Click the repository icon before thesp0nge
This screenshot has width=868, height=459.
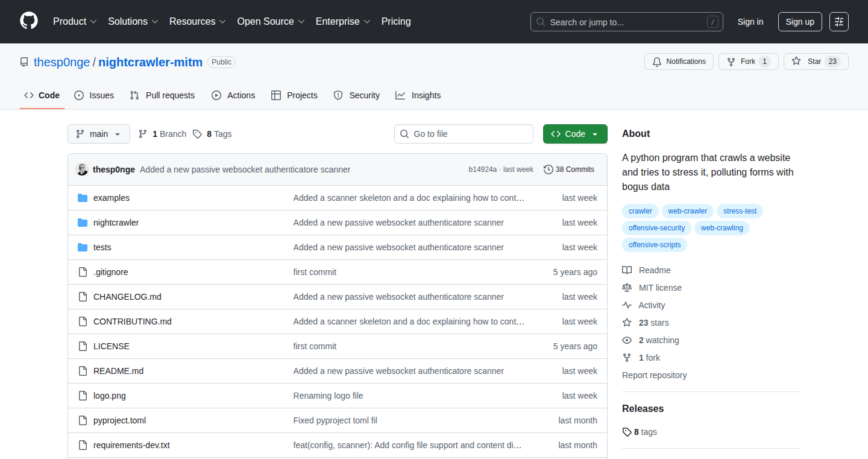point(24,62)
